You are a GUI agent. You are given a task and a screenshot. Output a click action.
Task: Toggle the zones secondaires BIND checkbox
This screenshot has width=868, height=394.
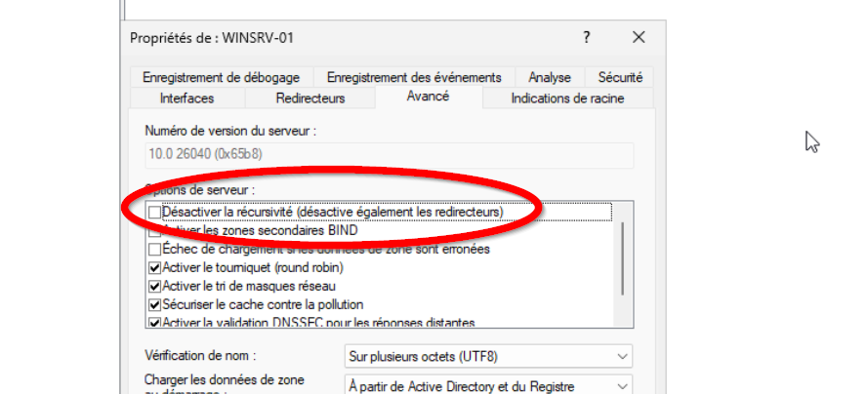tap(154, 231)
